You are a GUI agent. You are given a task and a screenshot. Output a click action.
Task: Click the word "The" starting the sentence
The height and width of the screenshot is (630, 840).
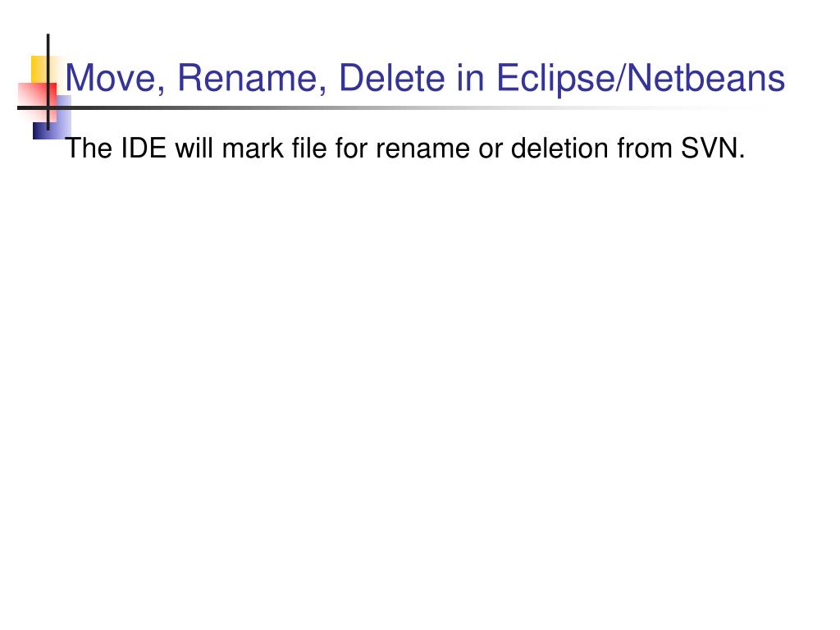pos(89,148)
